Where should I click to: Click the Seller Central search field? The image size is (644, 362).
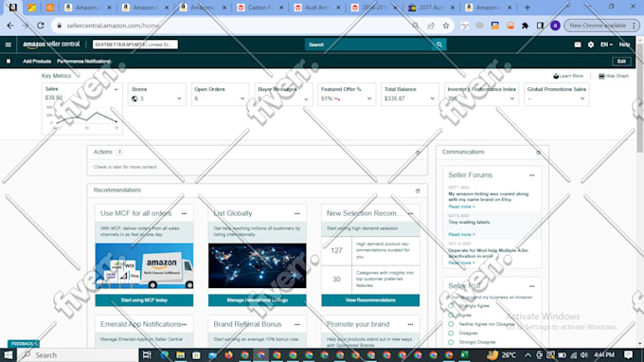pyautogui.click(x=368, y=45)
